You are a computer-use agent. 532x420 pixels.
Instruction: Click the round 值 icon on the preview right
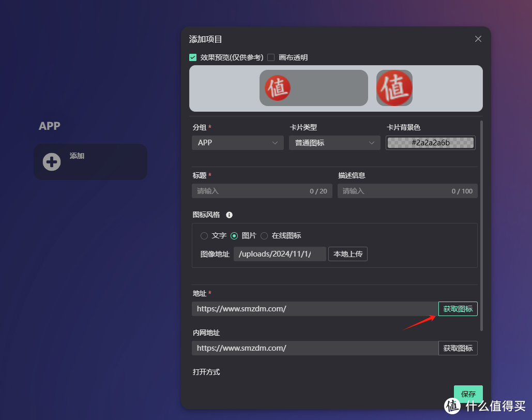pos(394,88)
